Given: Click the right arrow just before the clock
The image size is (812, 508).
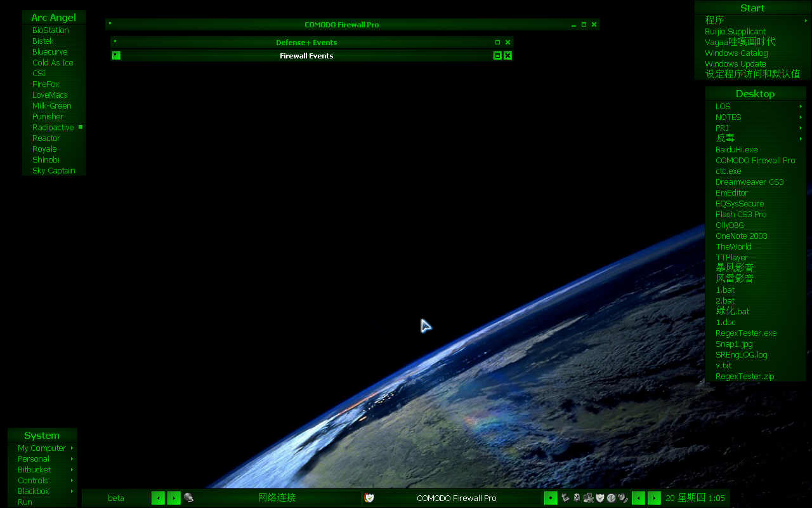Looking at the screenshot, I should point(654,498).
